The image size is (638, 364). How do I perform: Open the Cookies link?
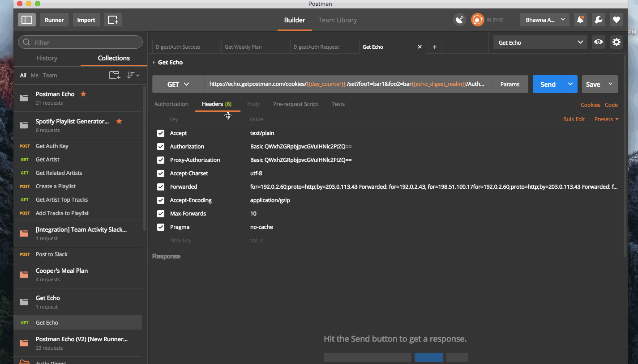coord(591,105)
